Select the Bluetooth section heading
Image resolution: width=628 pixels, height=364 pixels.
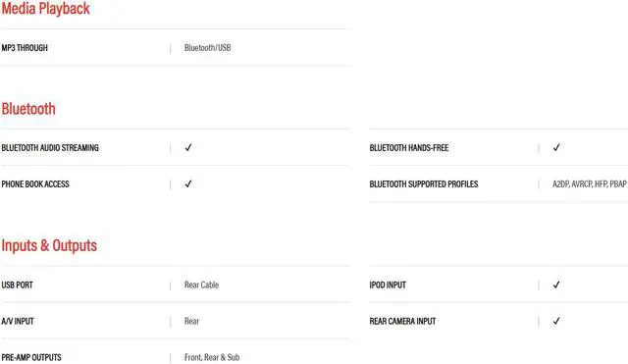(x=28, y=109)
